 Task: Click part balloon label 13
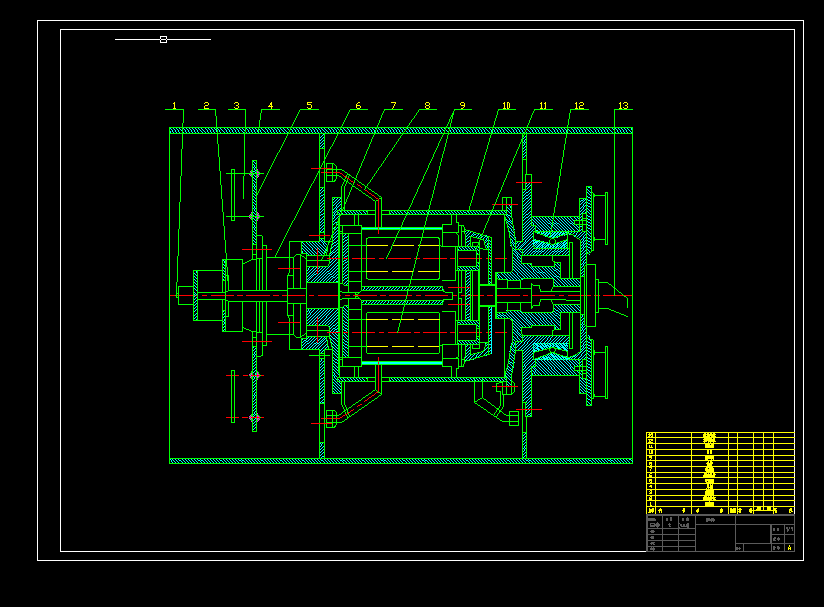click(623, 106)
